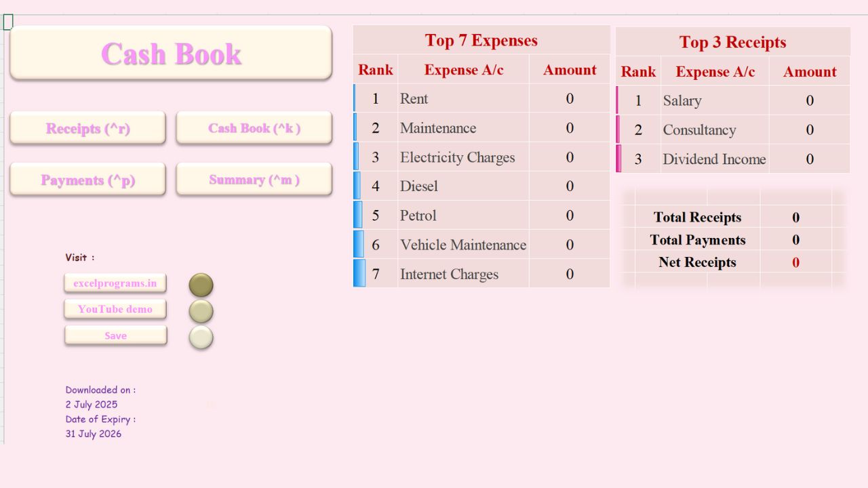
Task: Select the Net Receipts value
Action: click(795, 262)
